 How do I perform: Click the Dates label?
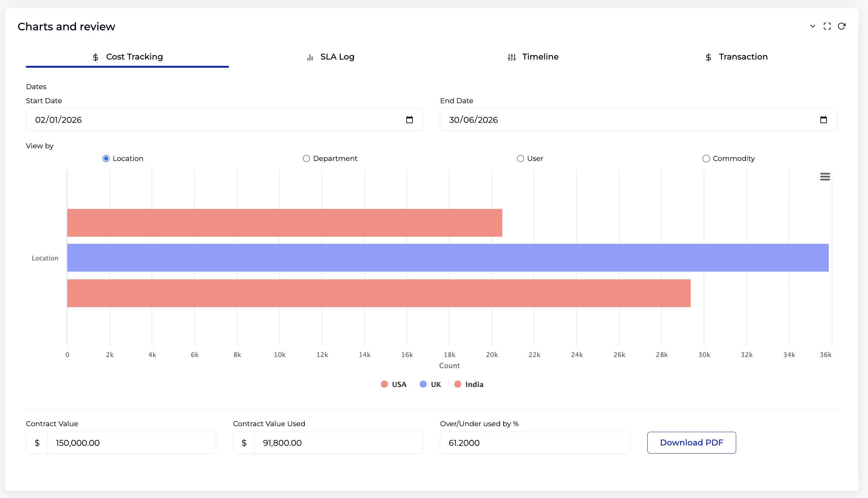tap(36, 87)
